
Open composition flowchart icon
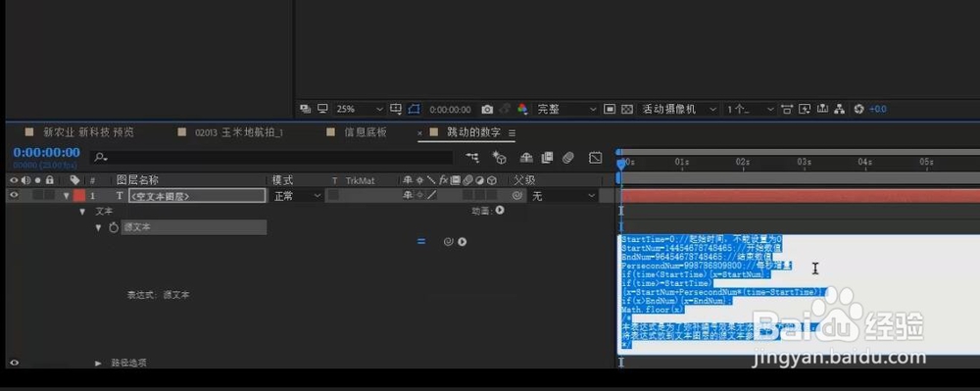click(840, 109)
